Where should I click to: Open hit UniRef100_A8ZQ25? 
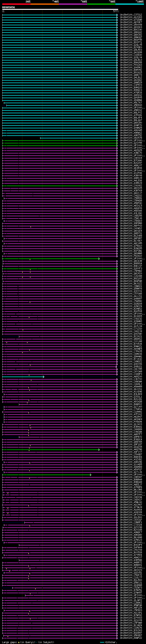[131, 151]
